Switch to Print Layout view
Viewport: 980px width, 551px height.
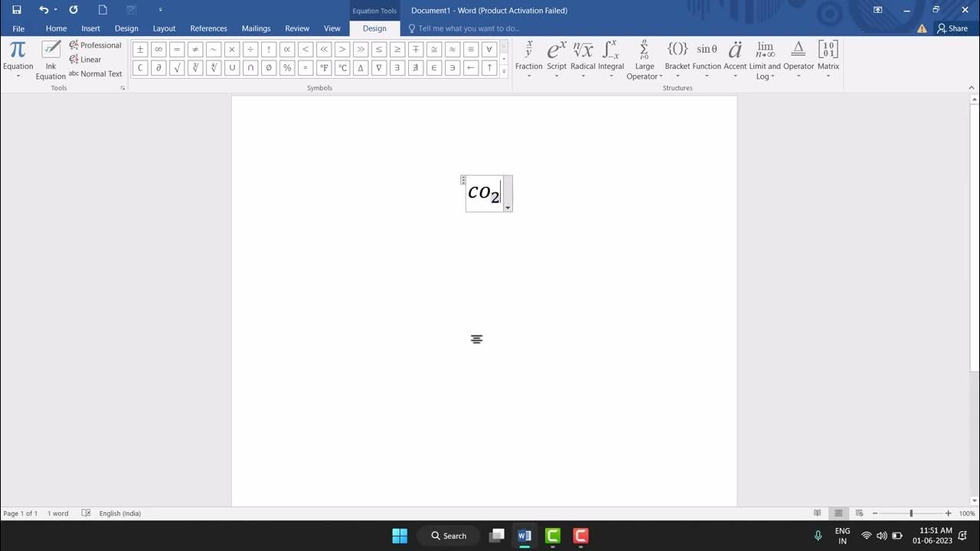tap(838, 514)
